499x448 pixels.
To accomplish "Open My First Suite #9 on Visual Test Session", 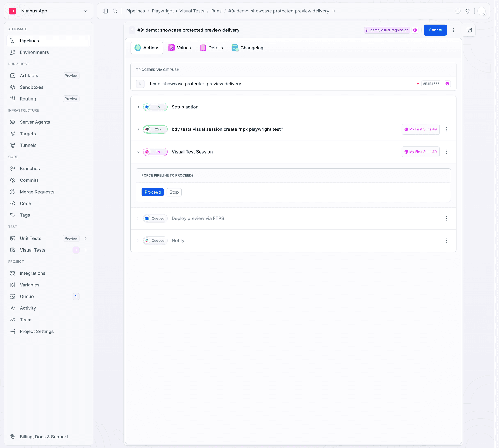I will tap(421, 152).
